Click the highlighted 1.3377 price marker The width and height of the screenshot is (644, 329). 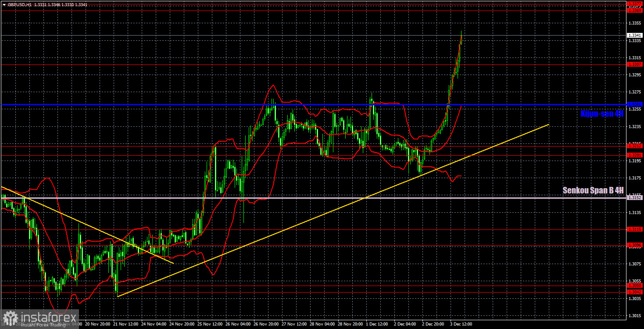(x=635, y=4)
